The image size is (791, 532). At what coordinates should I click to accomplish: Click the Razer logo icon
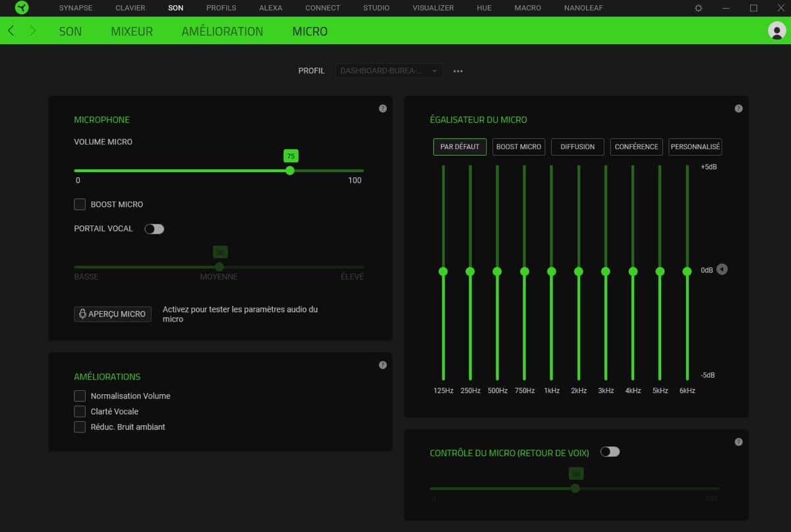click(22, 8)
